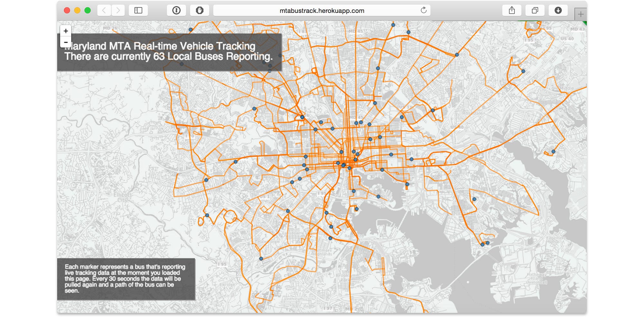The width and height of the screenshot is (644, 317).
Task: Close the Safari window red button
Action: pos(67,10)
